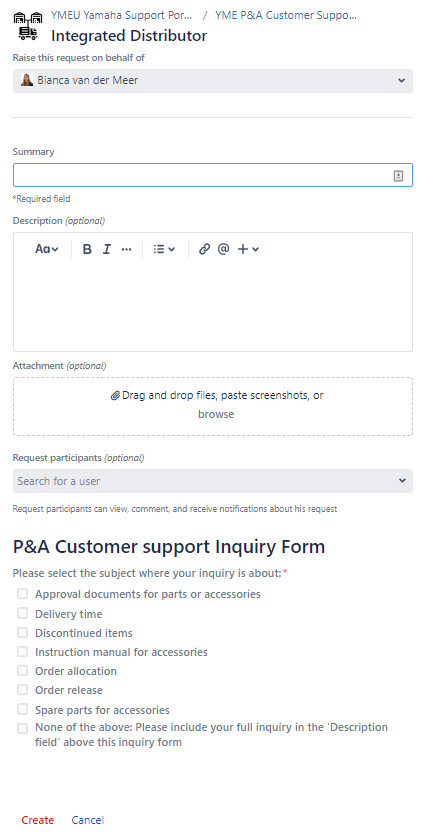Viewport: 431px width, 832px height.
Task: Click the Bold formatting icon
Action: (x=88, y=249)
